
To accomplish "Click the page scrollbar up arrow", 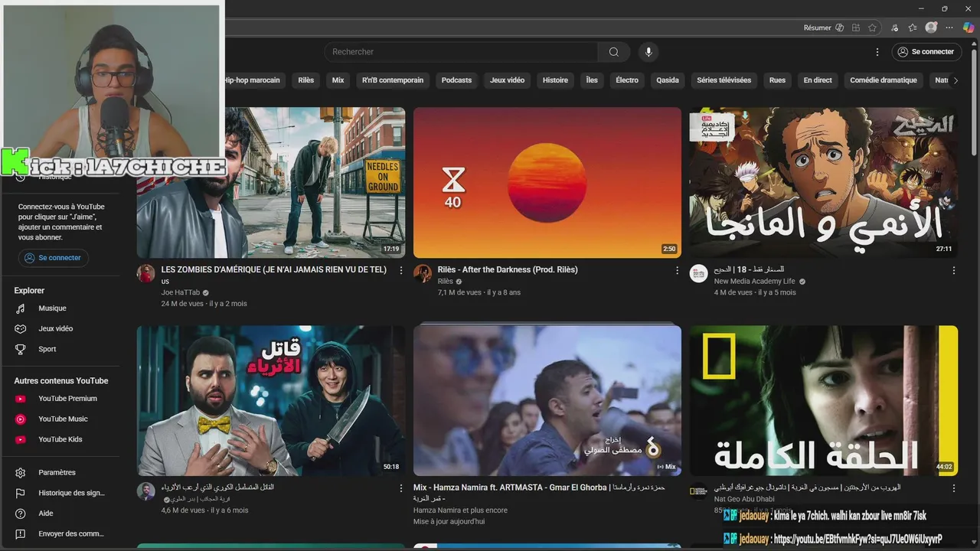I will [975, 44].
